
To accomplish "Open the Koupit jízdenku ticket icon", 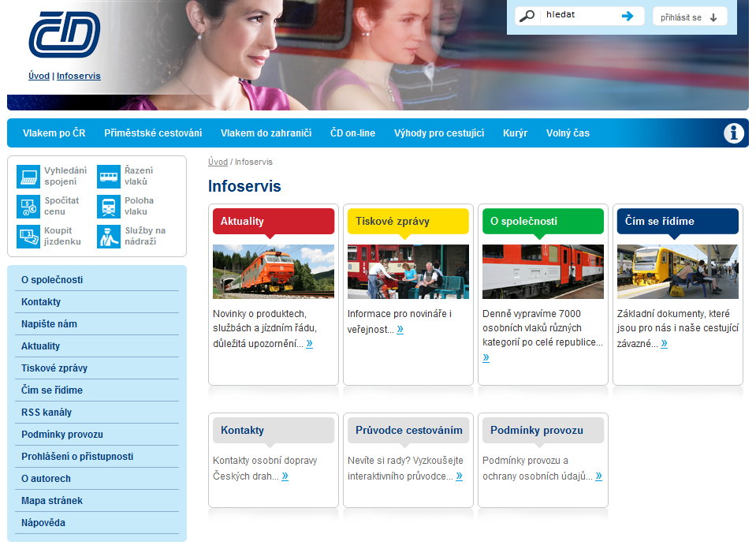I will point(28,237).
